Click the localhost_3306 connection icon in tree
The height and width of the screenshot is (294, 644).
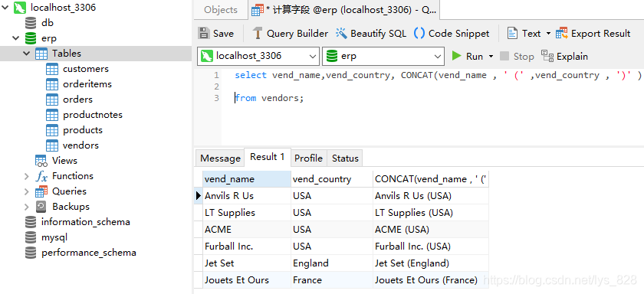(20, 8)
